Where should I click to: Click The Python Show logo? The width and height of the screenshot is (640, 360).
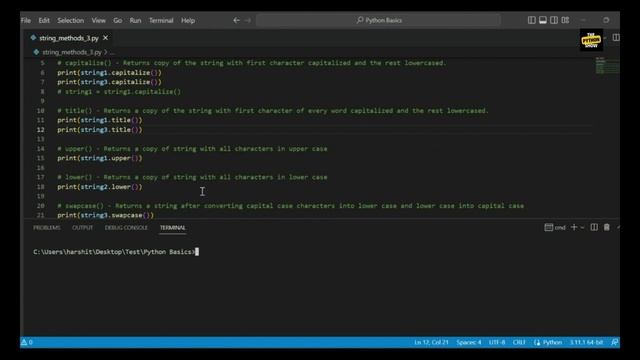[x=591, y=40]
